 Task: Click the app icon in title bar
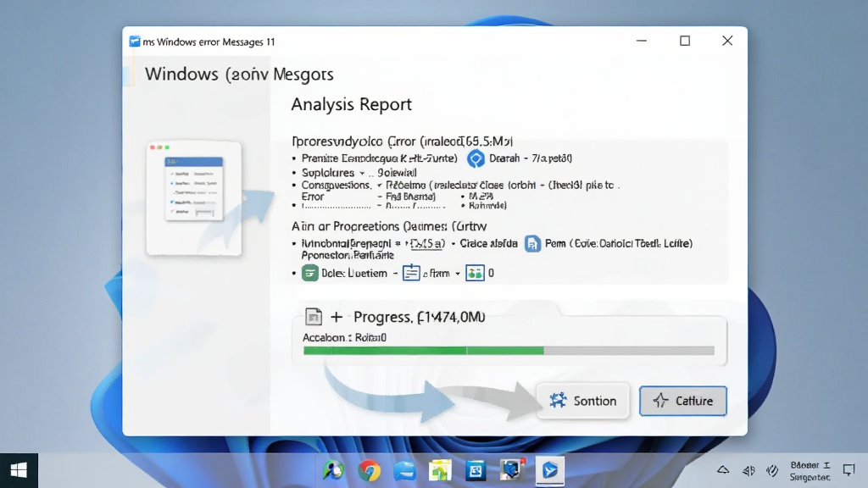click(135, 42)
